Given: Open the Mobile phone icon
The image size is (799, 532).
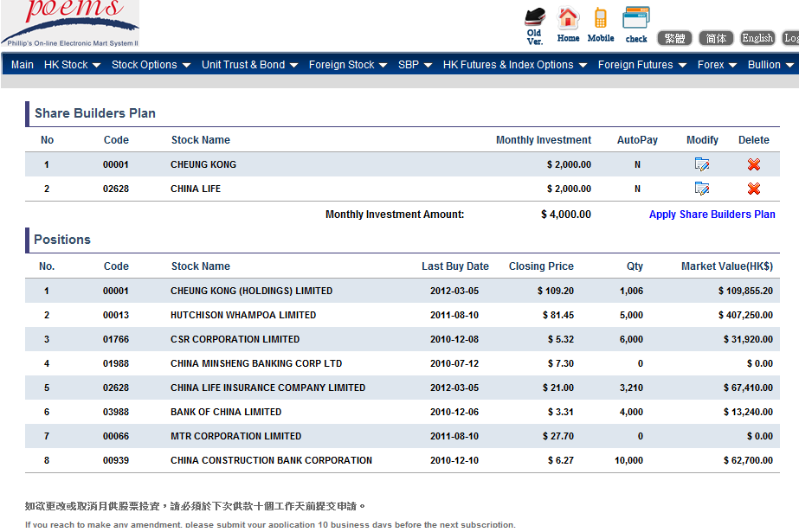Looking at the screenshot, I should (x=600, y=23).
